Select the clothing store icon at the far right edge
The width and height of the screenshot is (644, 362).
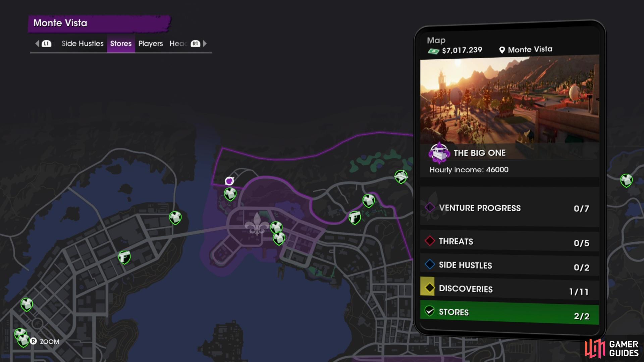tap(626, 180)
